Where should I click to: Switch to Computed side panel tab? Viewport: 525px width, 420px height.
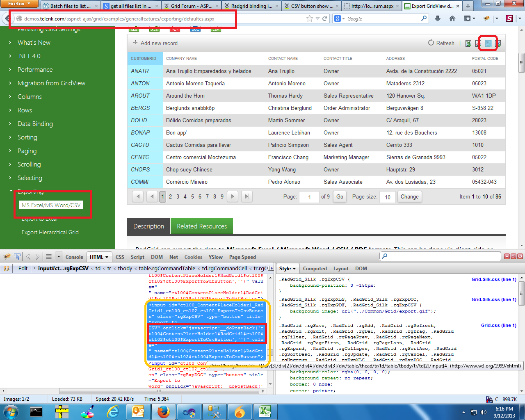pyautogui.click(x=315, y=269)
